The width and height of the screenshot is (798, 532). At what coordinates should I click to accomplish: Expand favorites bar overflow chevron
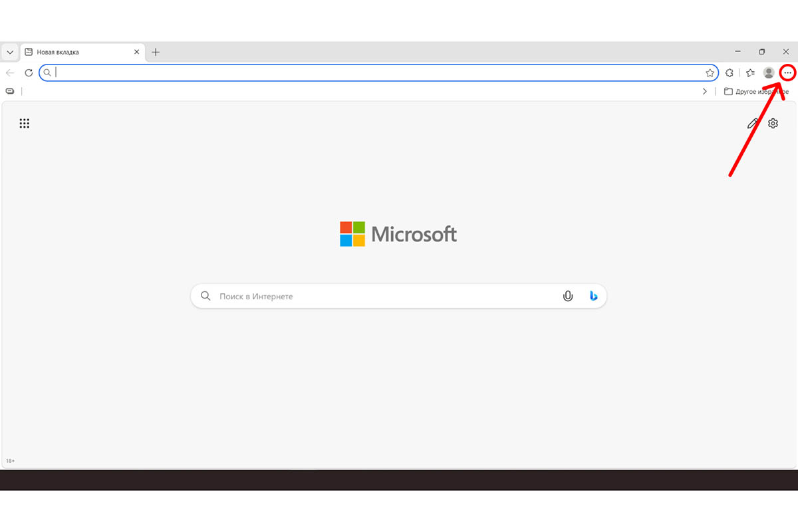[x=705, y=92]
